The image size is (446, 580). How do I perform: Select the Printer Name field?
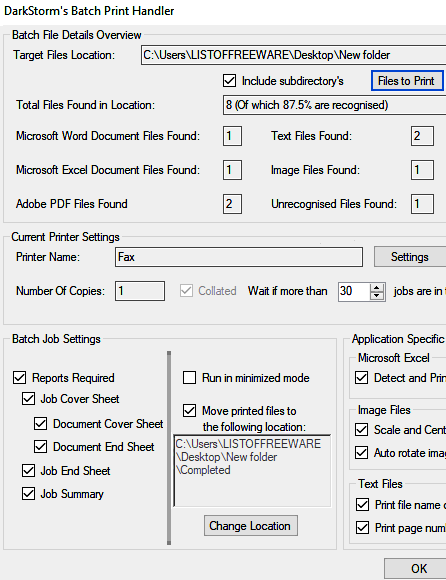tap(239, 257)
